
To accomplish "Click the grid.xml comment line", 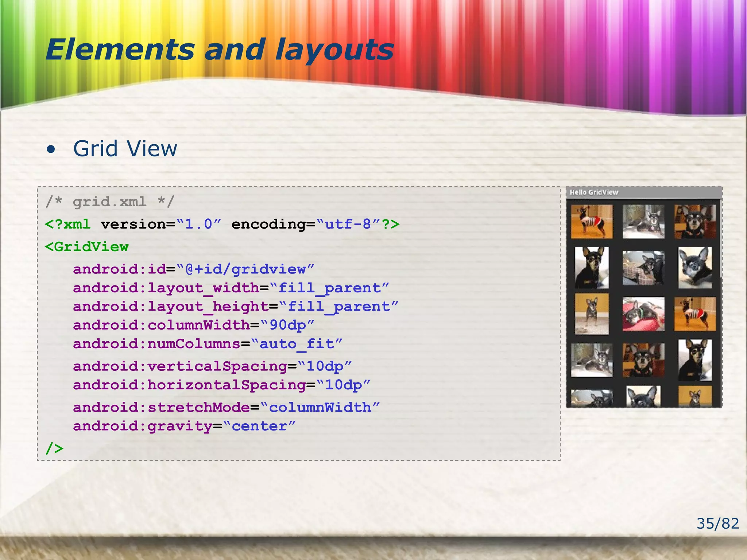I will pyautogui.click(x=110, y=202).
